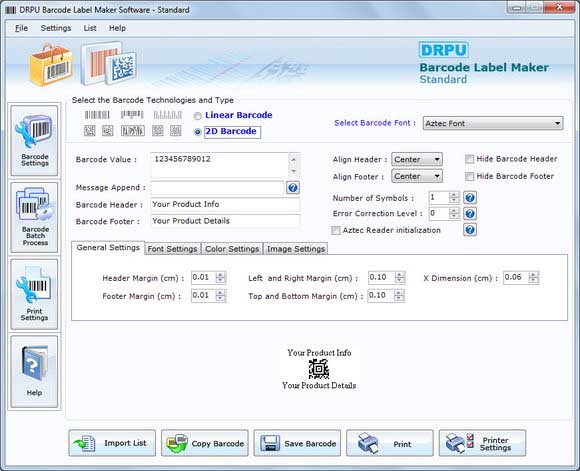Click the Print button
The height and width of the screenshot is (471, 580).
[390, 443]
